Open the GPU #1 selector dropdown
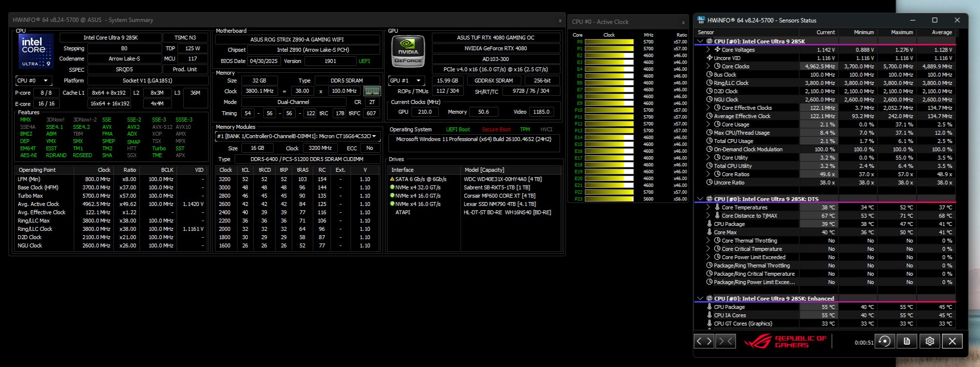Screen dimensions: 980x367 click(x=405, y=81)
